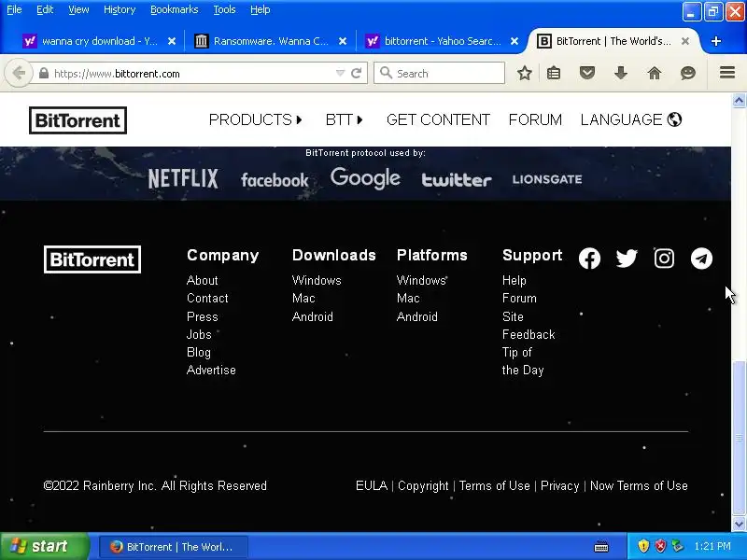Open the History menu
The width and height of the screenshot is (747, 560).
click(120, 9)
